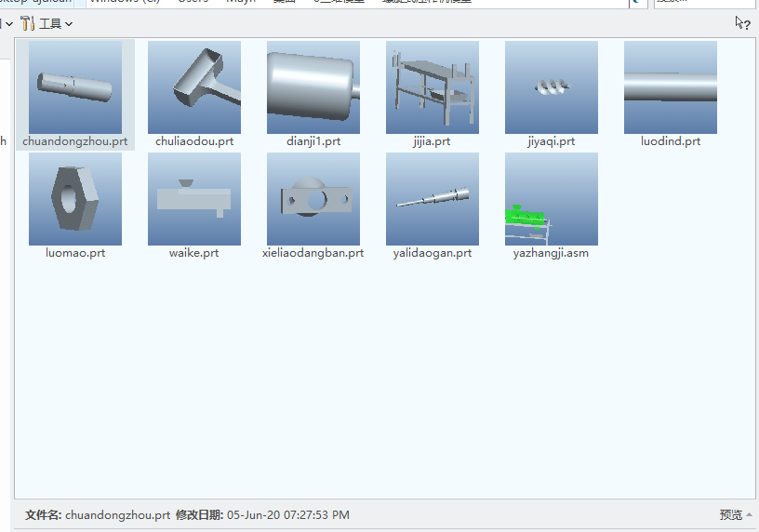Image resolution: width=759 pixels, height=532 pixels.
Task: Click the file name label waike.prt
Action: (x=194, y=253)
